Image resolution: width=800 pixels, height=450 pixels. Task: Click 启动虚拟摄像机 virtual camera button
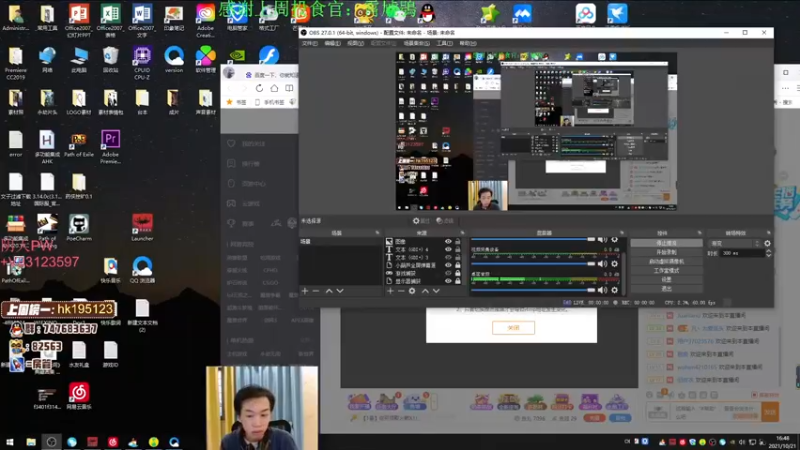pyautogui.click(x=666, y=261)
